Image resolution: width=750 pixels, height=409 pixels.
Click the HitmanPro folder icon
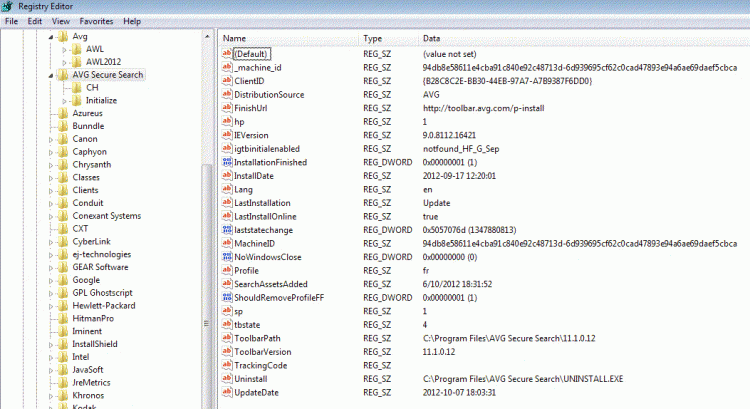[x=63, y=318]
